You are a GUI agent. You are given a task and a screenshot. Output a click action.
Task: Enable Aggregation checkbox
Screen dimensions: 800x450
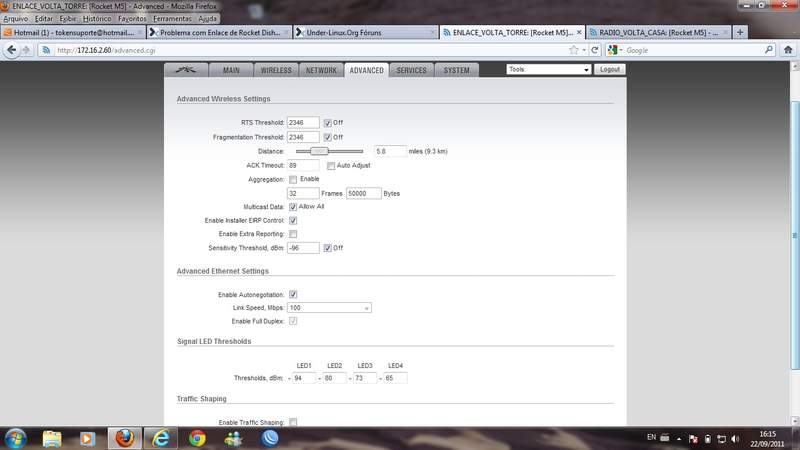click(293, 180)
